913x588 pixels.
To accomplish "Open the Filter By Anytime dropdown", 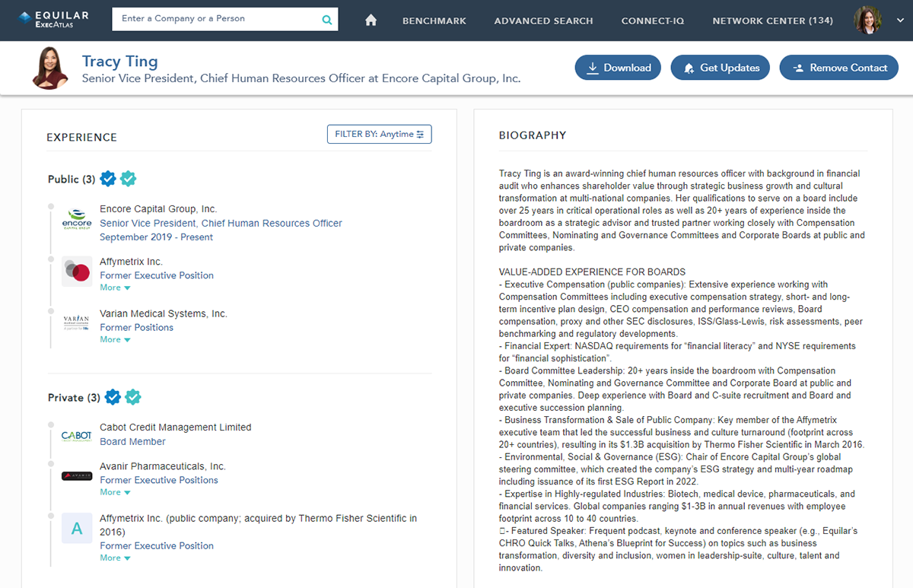I will [x=379, y=135].
